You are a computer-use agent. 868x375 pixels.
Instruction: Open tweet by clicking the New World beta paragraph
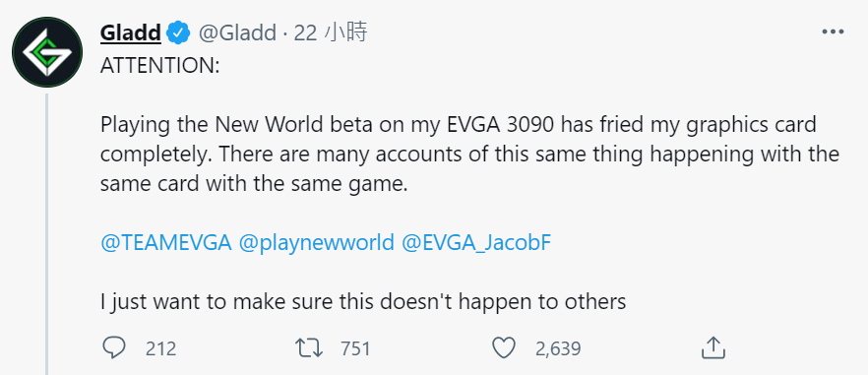click(x=470, y=155)
